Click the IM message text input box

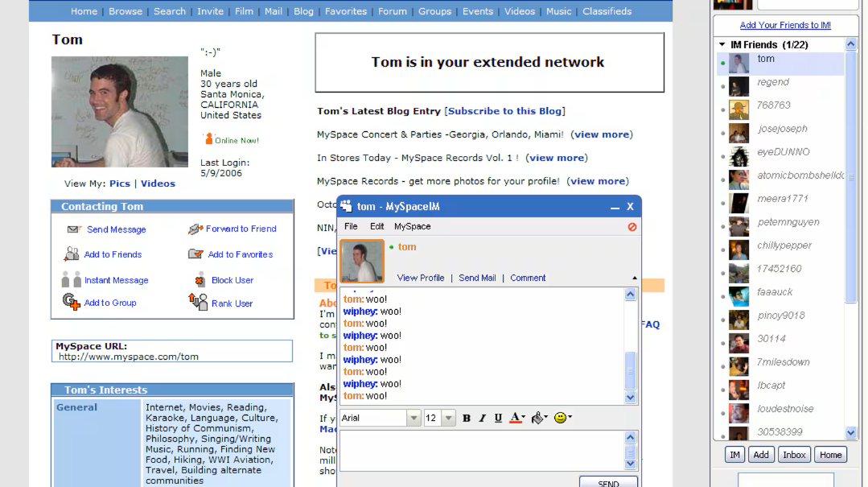[482, 451]
